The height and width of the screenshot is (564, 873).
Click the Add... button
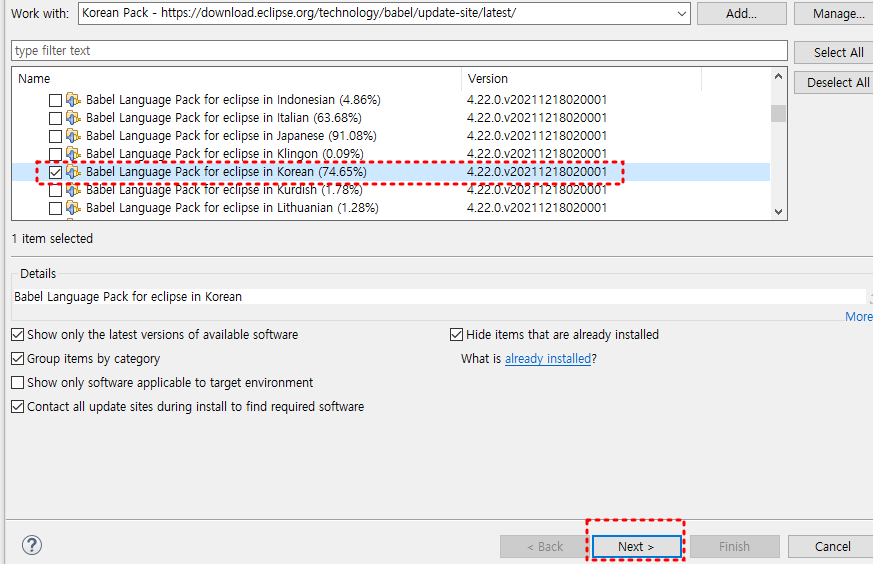(x=742, y=14)
